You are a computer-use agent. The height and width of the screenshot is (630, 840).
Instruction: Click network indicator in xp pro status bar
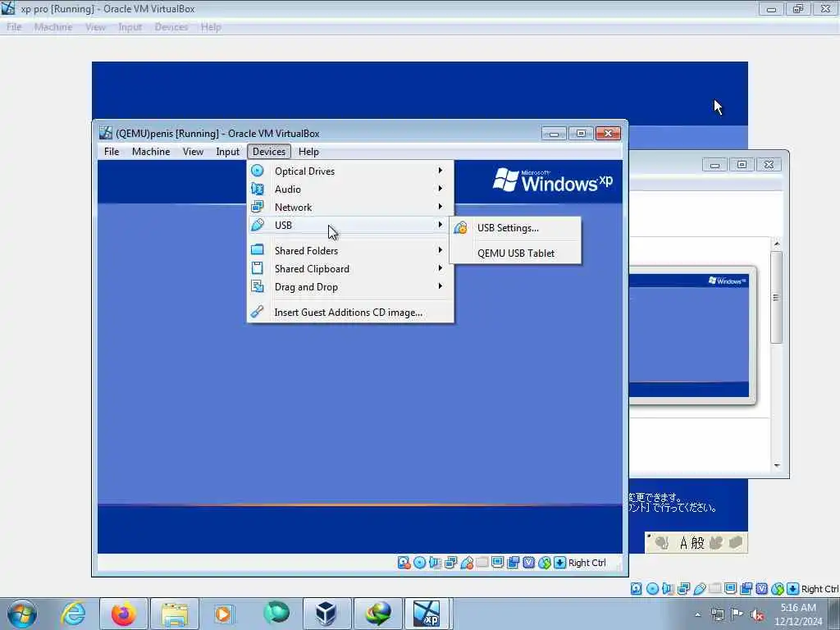[x=683, y=589]
